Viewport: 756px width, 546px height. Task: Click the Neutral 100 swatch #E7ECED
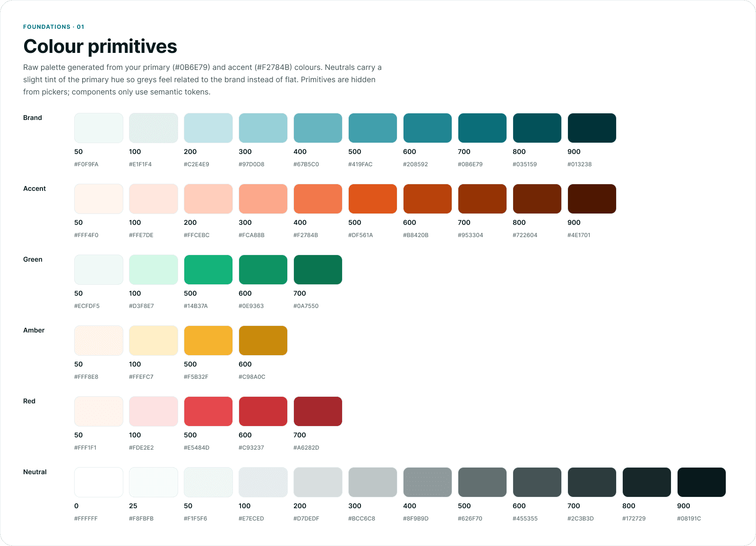pos(263,482)
